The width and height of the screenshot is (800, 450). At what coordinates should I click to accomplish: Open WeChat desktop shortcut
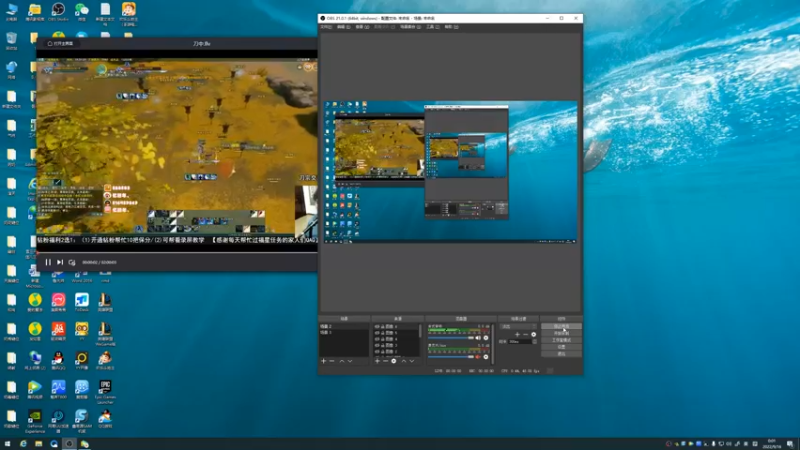[x=82, y=12]
